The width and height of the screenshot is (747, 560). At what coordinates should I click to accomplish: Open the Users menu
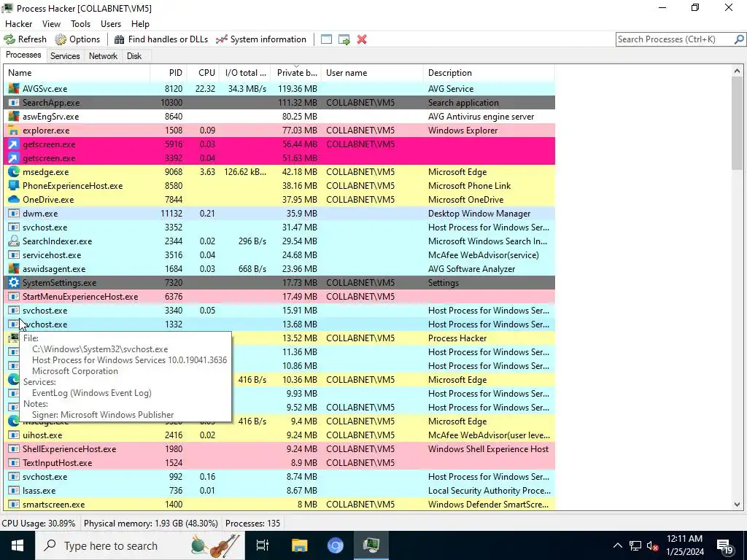pyautogui.click(x=111, y=24)
